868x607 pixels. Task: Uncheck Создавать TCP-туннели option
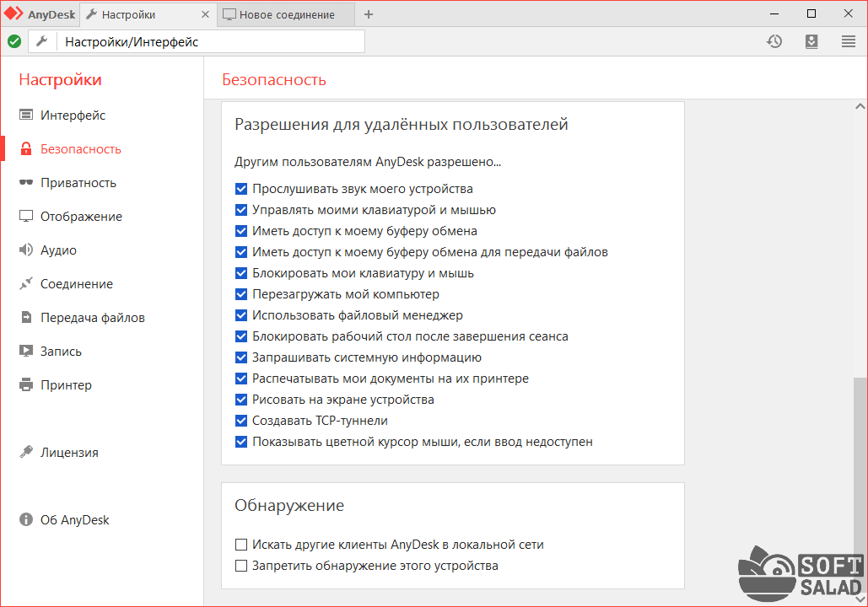click(241, 420)
